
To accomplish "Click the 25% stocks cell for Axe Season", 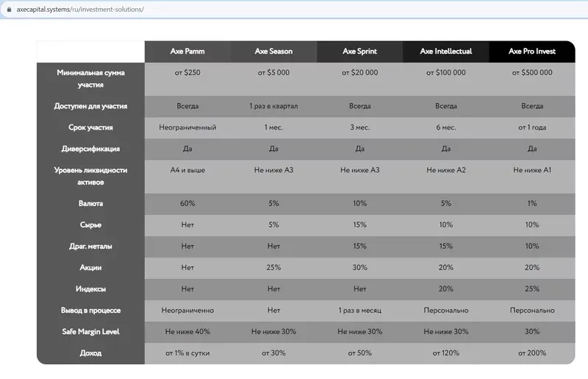I will (273, 268).
